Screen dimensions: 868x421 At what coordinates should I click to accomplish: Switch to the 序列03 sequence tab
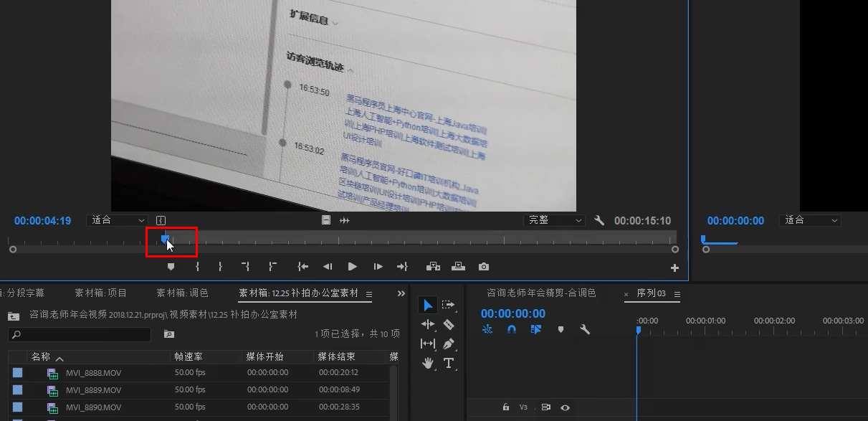pos(652,294)
